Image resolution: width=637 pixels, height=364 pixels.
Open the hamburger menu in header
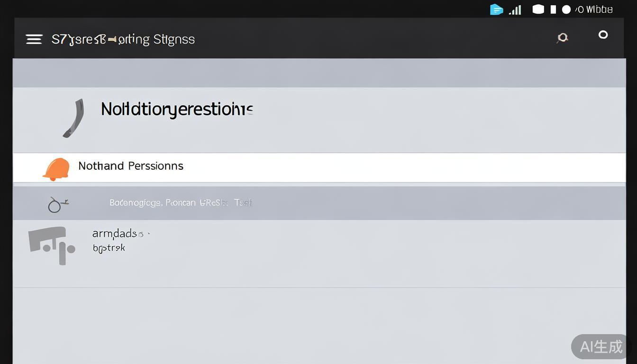tap(34, 39)
